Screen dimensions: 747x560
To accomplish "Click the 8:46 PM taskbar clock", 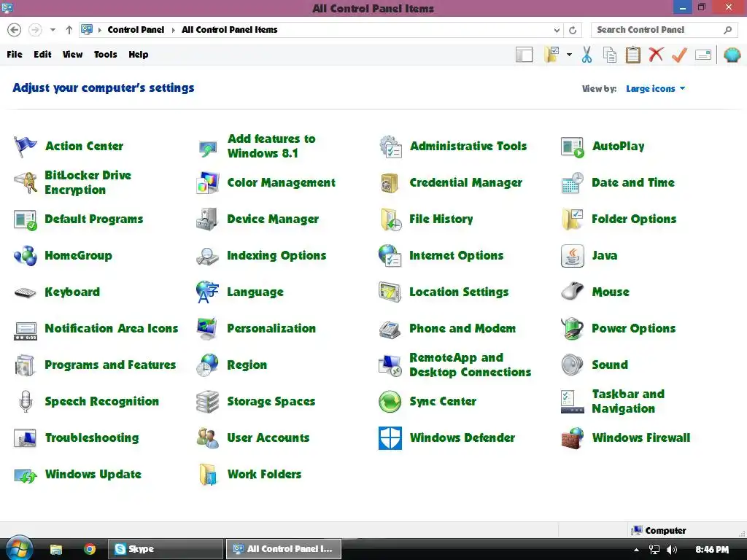I will coord(712,550).
